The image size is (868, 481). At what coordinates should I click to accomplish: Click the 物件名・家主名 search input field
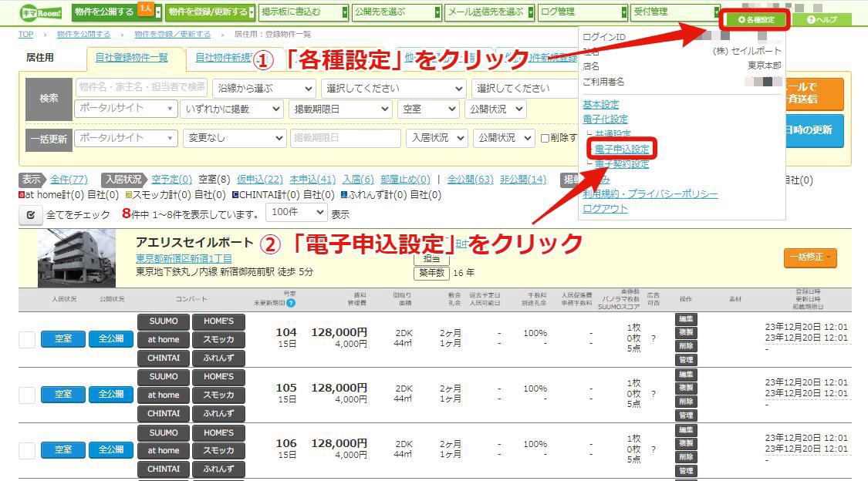click(141, 87)
